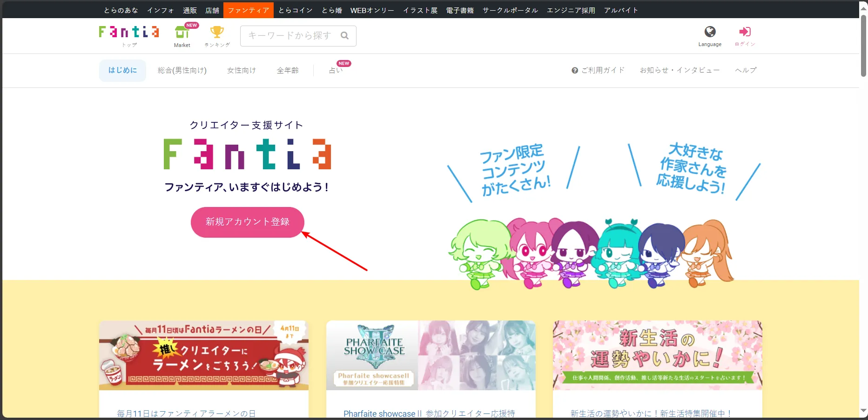
Task: Open エンジニア採用 top menu item
Action: (x=571, y=10)
